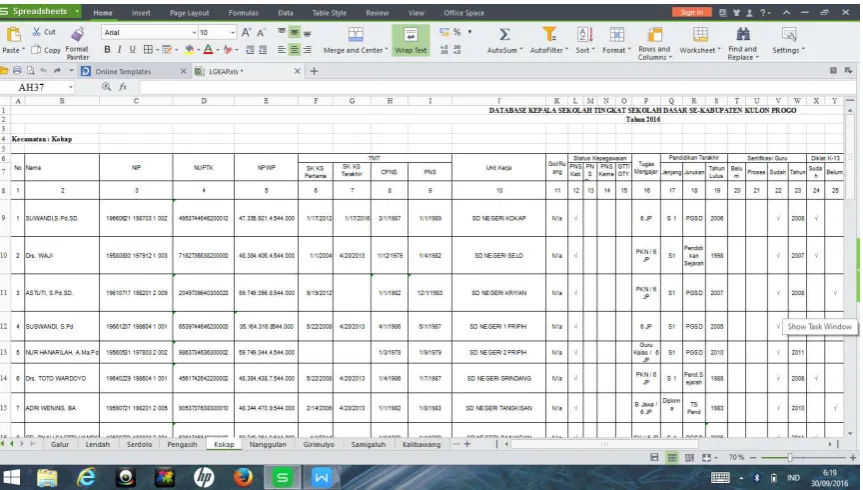
Task: Click the Sort A-Z icon
Action: [585, 35]
